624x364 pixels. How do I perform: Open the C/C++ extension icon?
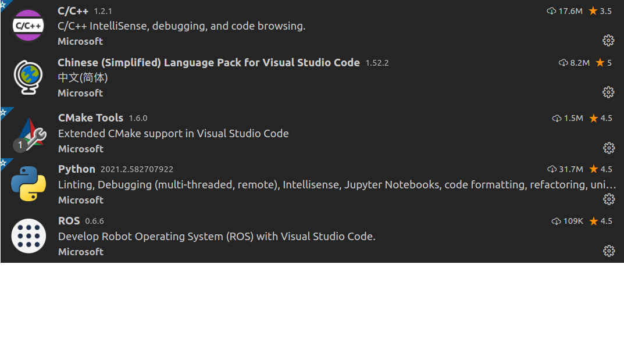pyautogui.click(x=28, y=26)
